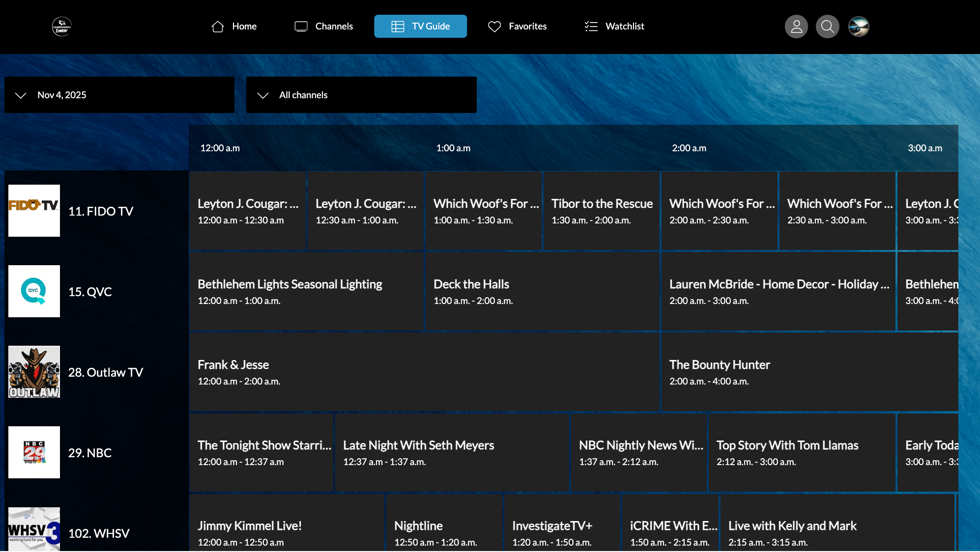Click the search magnifier icon
The width and height of the screenshot is (980, 552).
click(827, 27)
